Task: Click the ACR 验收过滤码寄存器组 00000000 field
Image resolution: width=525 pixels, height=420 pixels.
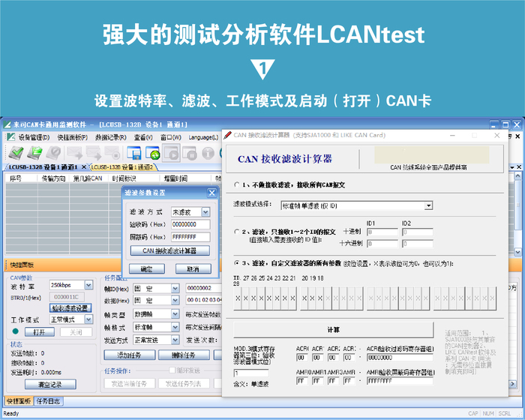Action: pos(400,357)
